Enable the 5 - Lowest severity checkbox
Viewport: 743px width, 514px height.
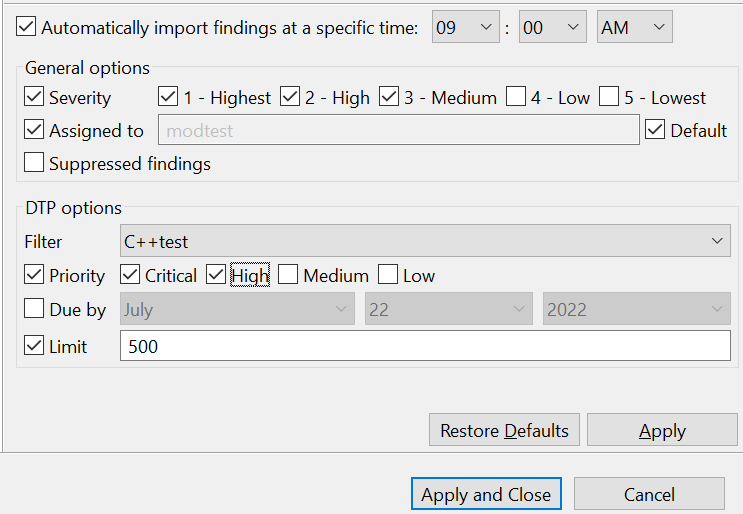(x=609, y=96)
